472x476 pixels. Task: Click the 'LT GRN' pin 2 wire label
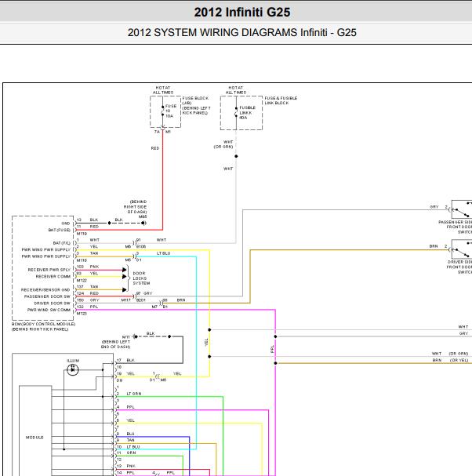(134, 394)
